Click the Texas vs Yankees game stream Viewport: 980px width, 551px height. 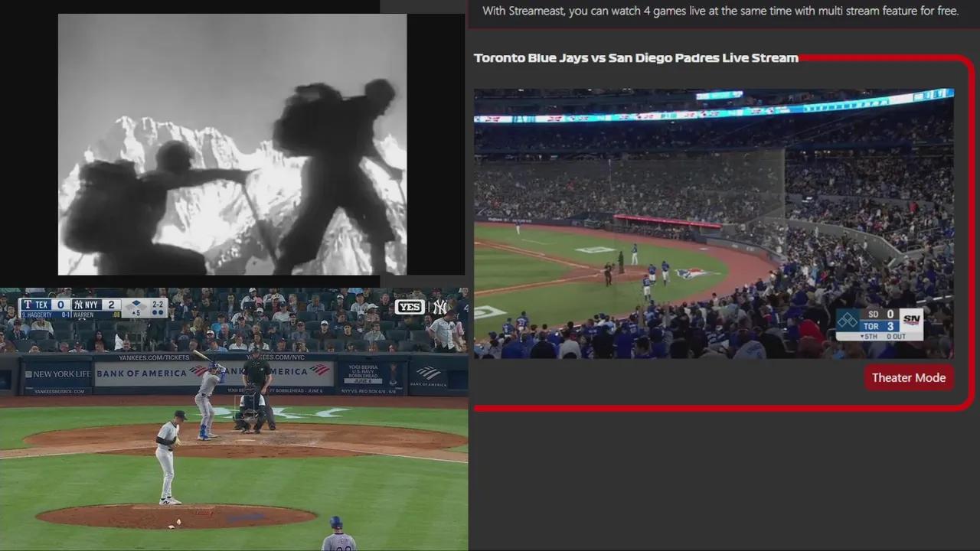click(234, 419)
